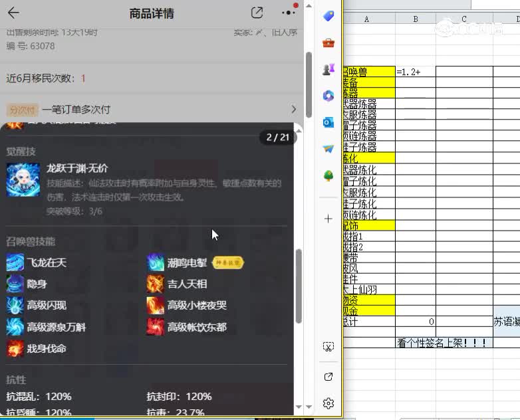
Task: Open the Outlook sidebar icon
Action: tap(328, 122)
